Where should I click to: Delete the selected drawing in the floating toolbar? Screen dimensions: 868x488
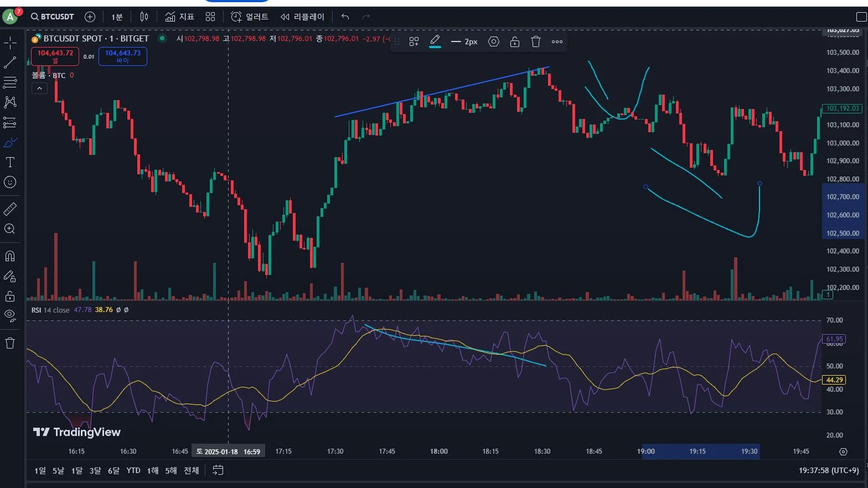click(x=536, y=41)
